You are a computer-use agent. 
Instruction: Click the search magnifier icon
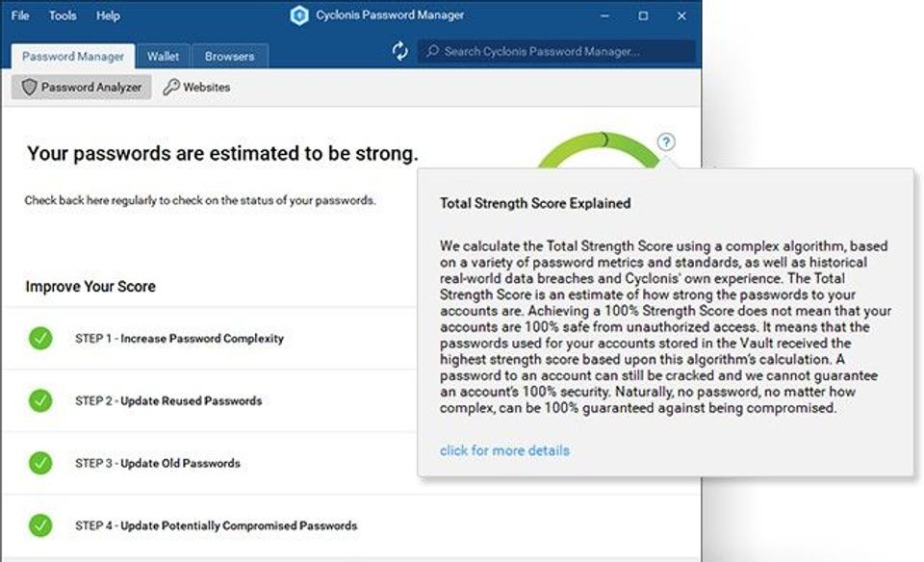tap(434, 52)
